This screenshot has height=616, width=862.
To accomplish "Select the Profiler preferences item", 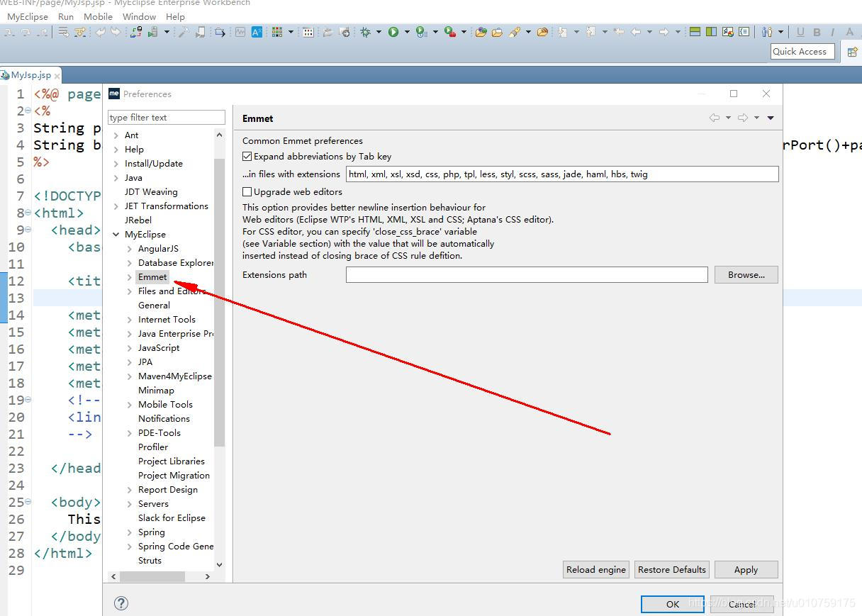I will pyautogui.click(x=153, y=447).
